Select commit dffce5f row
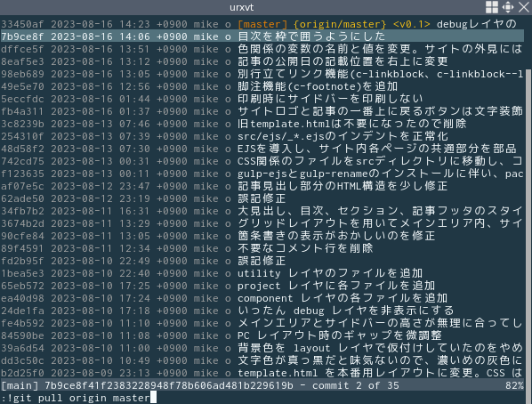Image resolution: width=532 pixels, height=404 pixels. pos(262,49)
